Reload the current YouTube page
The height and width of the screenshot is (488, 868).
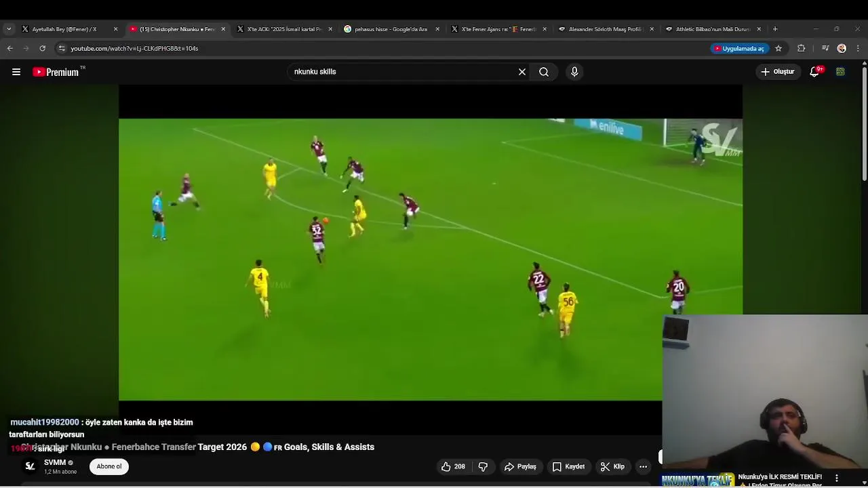(42, 48)
